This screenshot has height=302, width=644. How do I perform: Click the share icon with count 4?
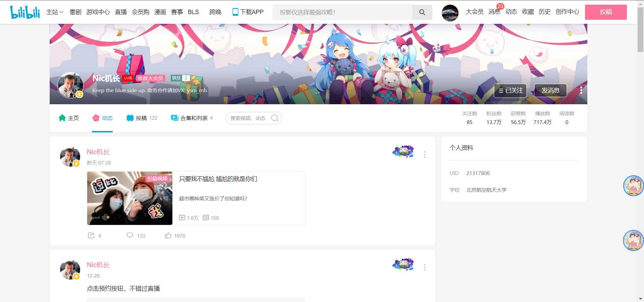coord(91,235)
